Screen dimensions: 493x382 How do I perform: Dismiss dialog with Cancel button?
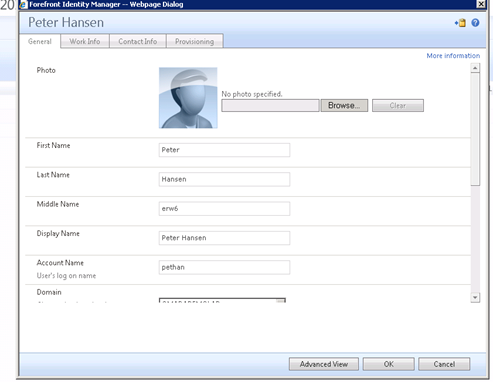(x=444, y=364)
